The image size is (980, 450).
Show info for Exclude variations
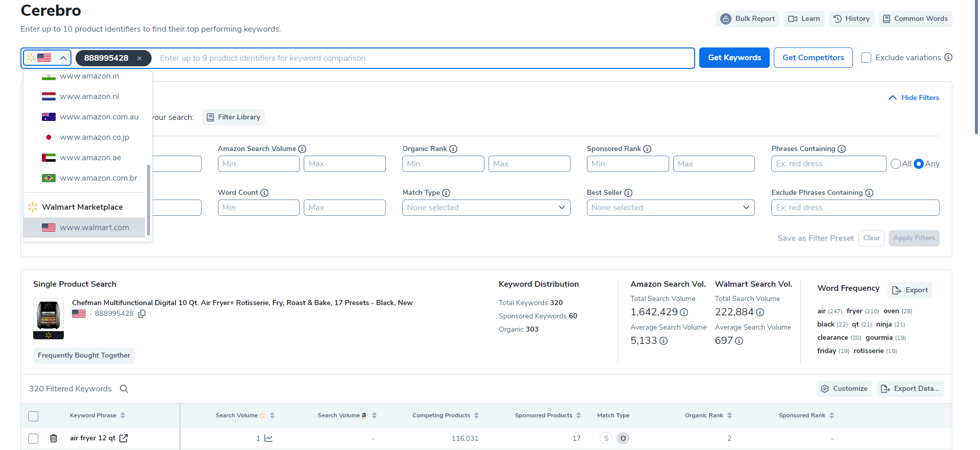948,57
